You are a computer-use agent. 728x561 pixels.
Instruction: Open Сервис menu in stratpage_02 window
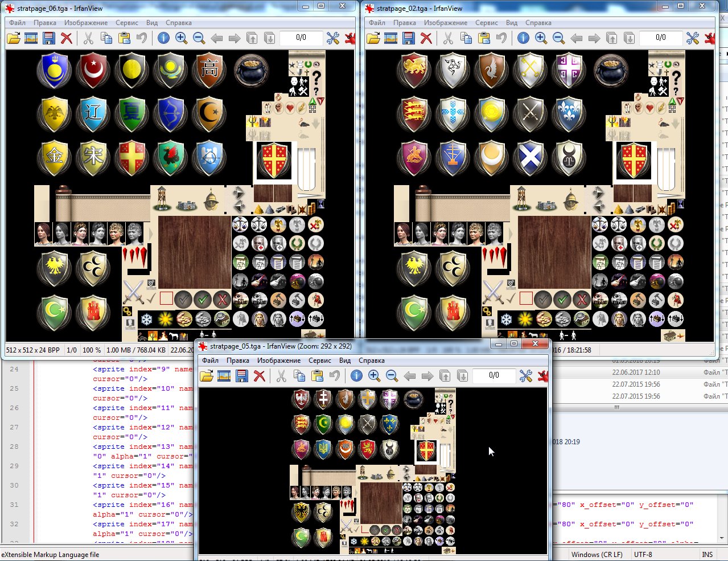(x=487, y=23)
